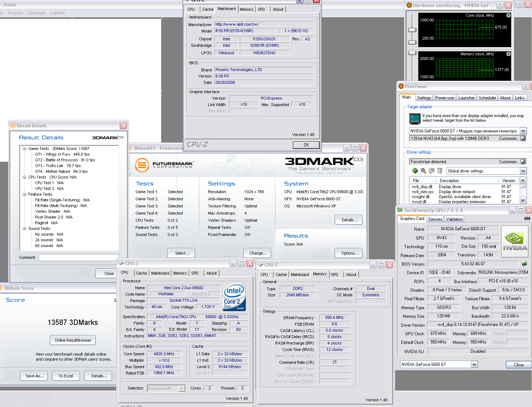Click help question mark in RivaTuner title bar
532x407 pixels.
tap(526, 86)
